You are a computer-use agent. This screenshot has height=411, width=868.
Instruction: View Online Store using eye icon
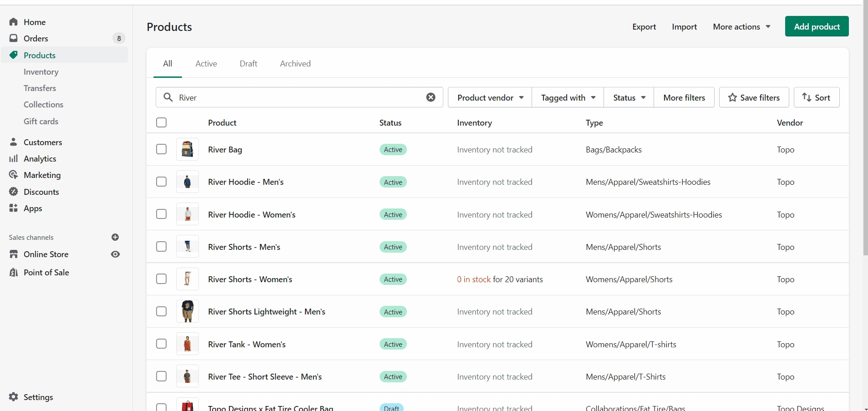115,254
